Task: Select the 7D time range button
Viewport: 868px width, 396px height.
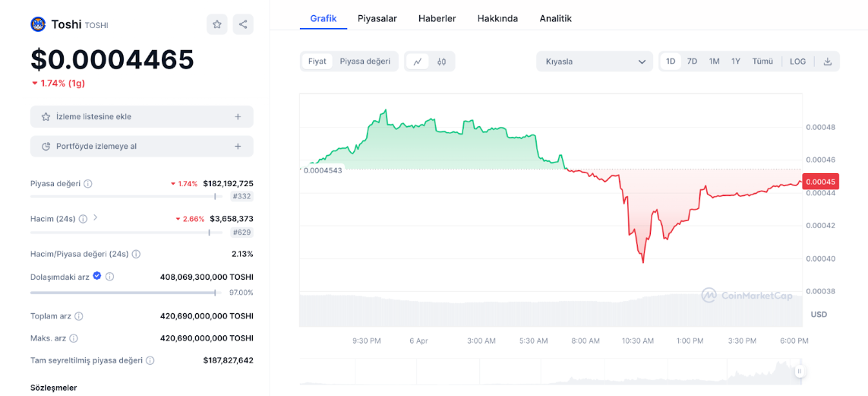Action: tap(692, 62)
